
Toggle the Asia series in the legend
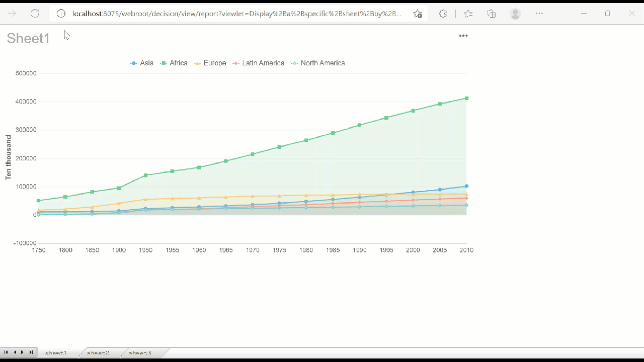(x=142, y=63)
